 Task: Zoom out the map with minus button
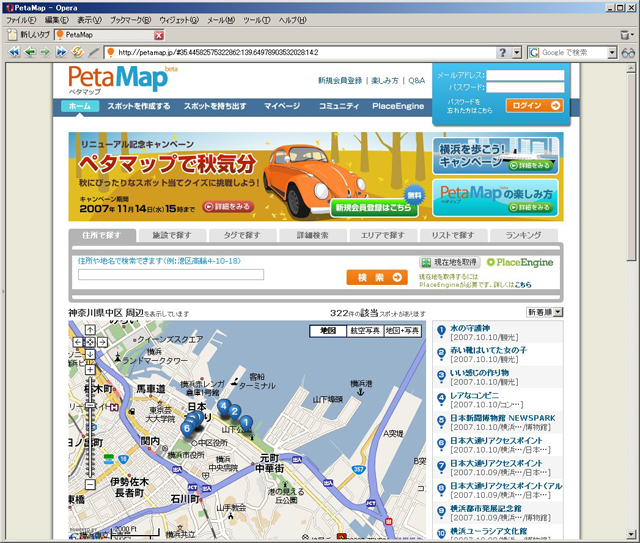pos(90,485)
